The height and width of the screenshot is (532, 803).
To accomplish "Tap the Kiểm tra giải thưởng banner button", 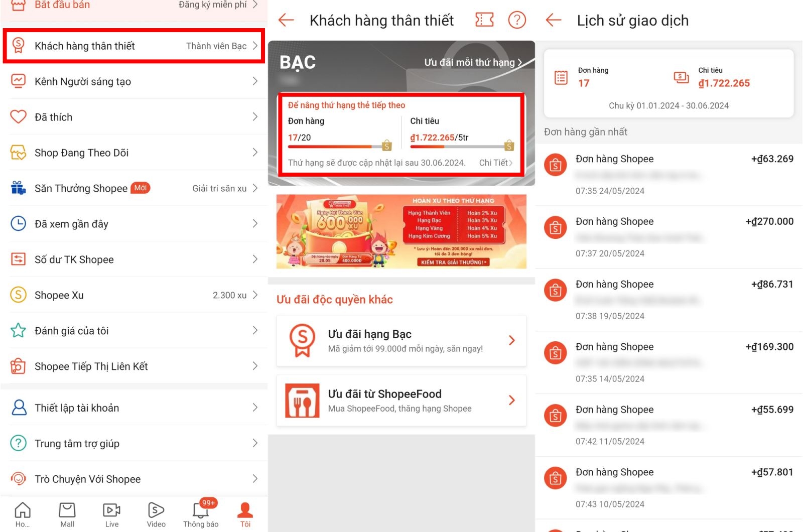I will point(453,262).
